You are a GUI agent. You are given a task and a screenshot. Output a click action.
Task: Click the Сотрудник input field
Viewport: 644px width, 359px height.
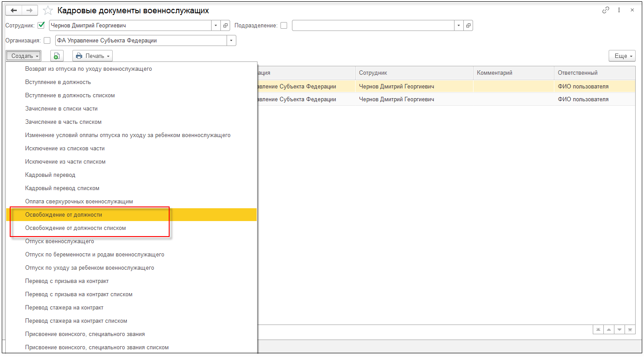tap(130, 26)
